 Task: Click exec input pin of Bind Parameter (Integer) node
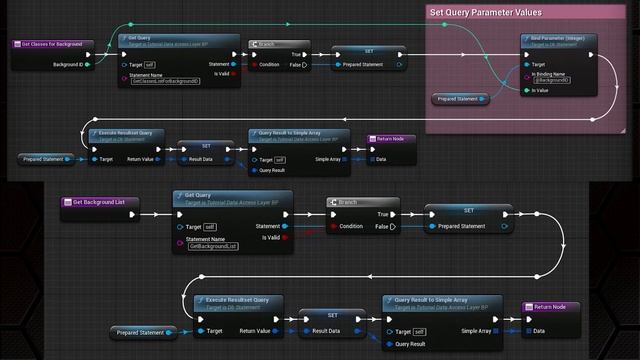527,54
